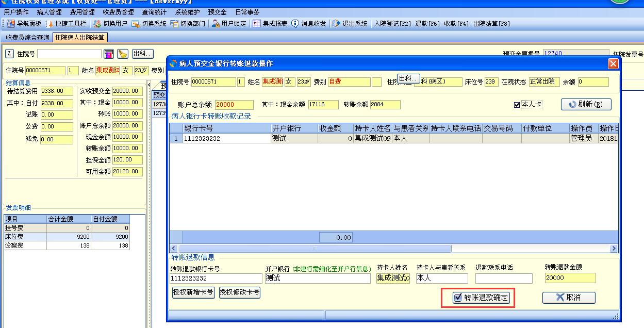The image size is (644, 328).
Task: Click the Z icon beside 住院号
Action: [9, 54]
